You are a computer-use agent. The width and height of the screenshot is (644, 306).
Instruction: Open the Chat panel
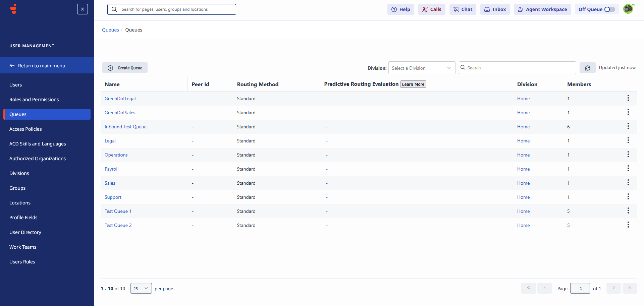tap(463, 9)
